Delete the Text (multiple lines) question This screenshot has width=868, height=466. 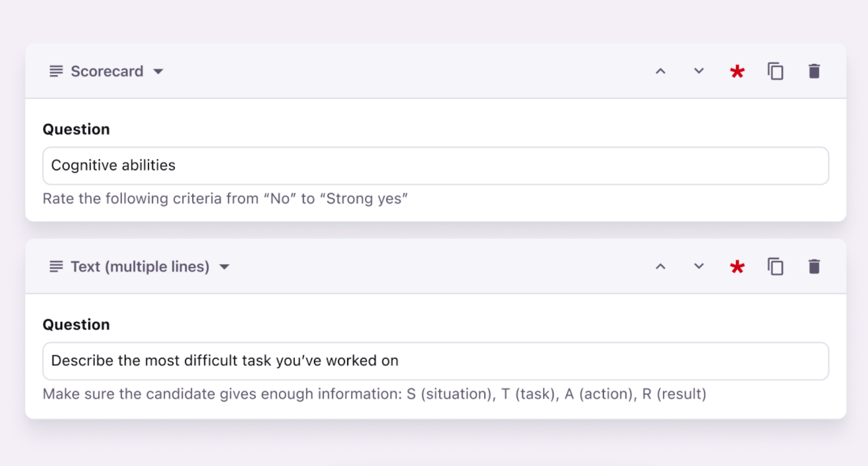[814, 266]
